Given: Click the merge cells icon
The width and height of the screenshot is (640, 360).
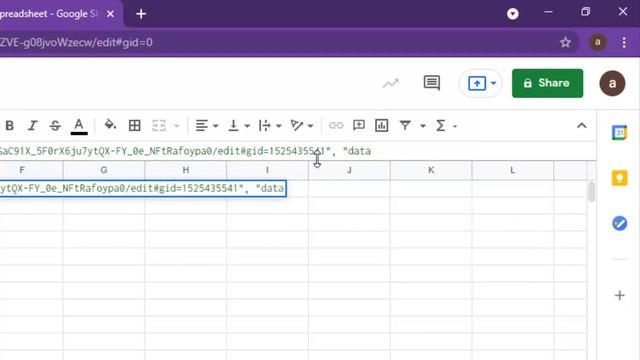Looking at the screenshot, I should (x=159, y=125).
